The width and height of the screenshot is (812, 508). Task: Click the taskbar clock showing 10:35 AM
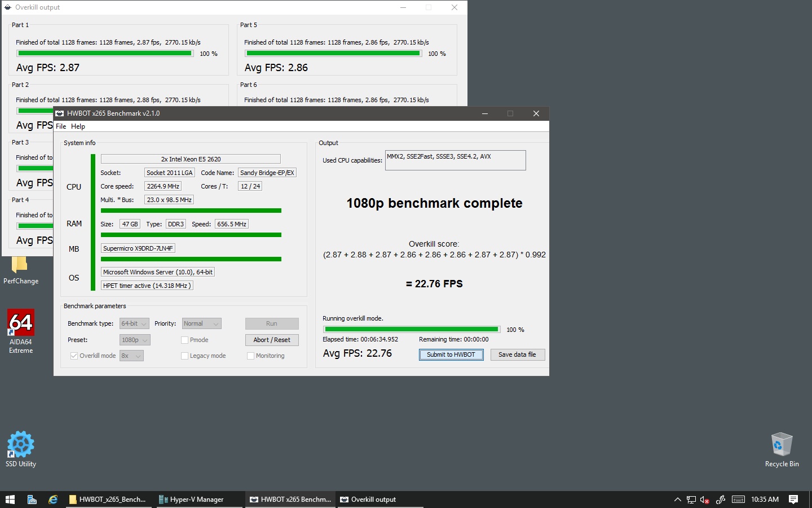point(765,500)
